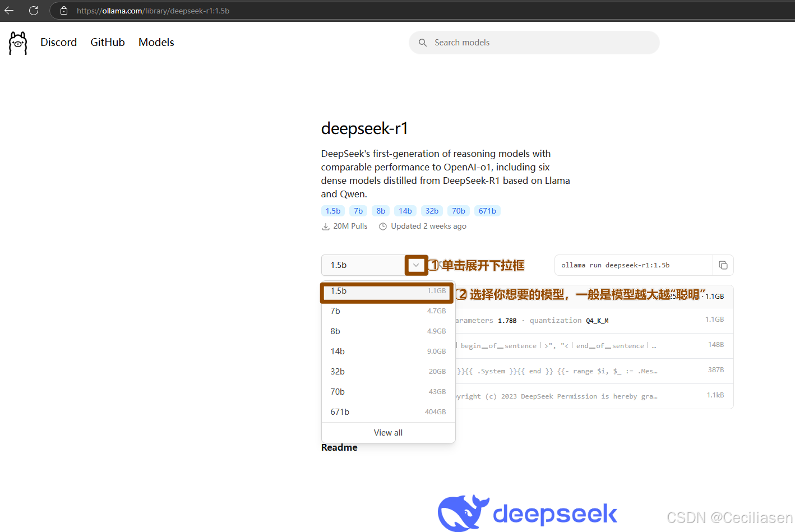The width and height of the screenshot is (795, 532).
Task: Click the deepseek-r1 page title
Action: click(x=364, y=128)
